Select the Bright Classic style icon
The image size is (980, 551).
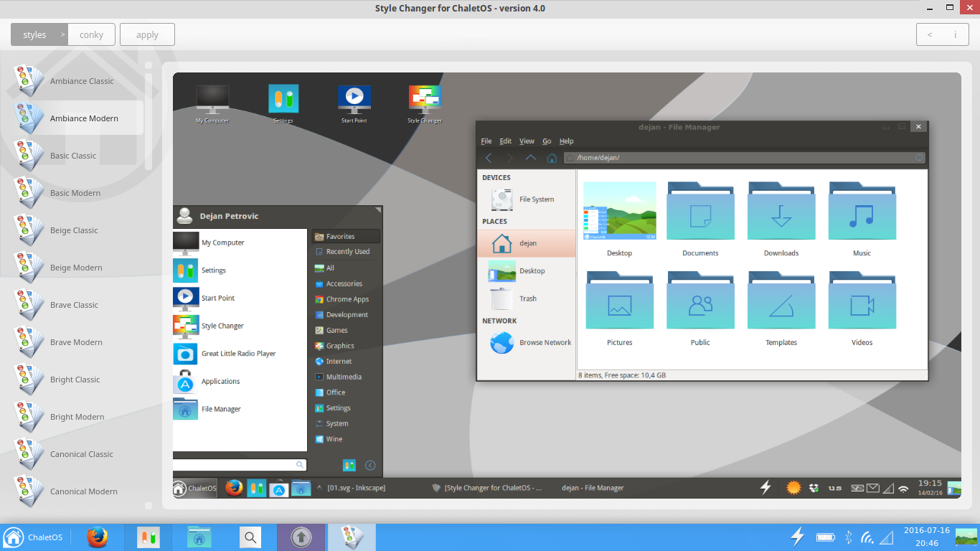[30, 380]
